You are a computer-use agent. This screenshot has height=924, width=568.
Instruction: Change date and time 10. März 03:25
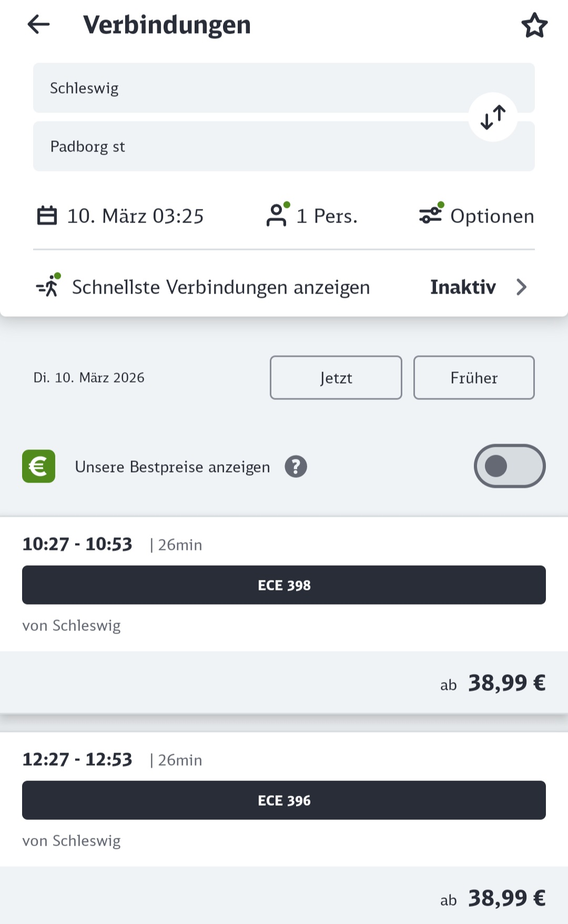pos(135,216)
